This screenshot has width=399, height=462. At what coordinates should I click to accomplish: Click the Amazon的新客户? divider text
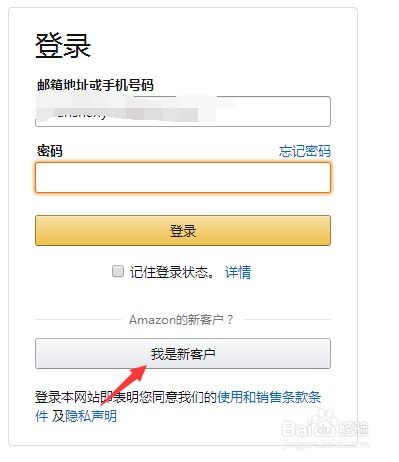[182, 320]
